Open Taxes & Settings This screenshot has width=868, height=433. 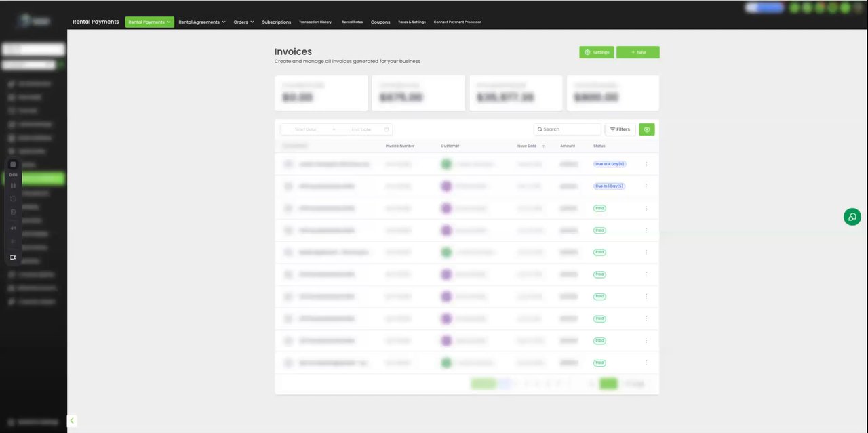click(x=412, y=22)
